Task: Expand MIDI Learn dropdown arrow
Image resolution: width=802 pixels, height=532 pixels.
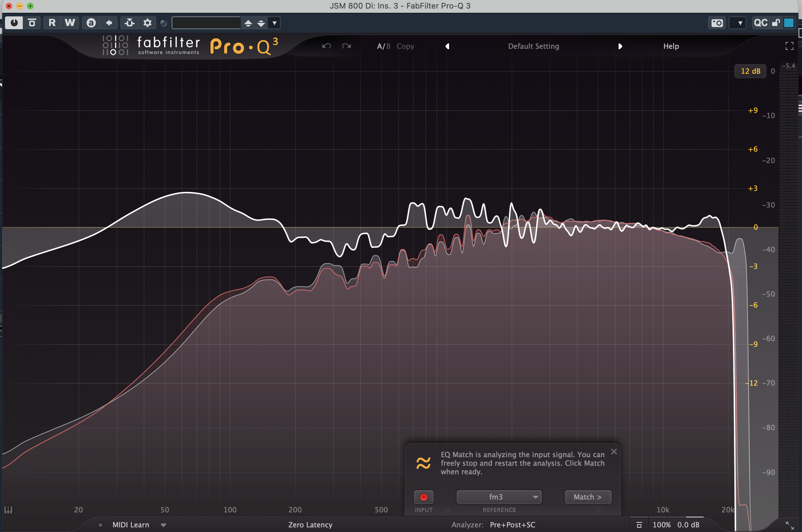Action: tap(163, 525)
